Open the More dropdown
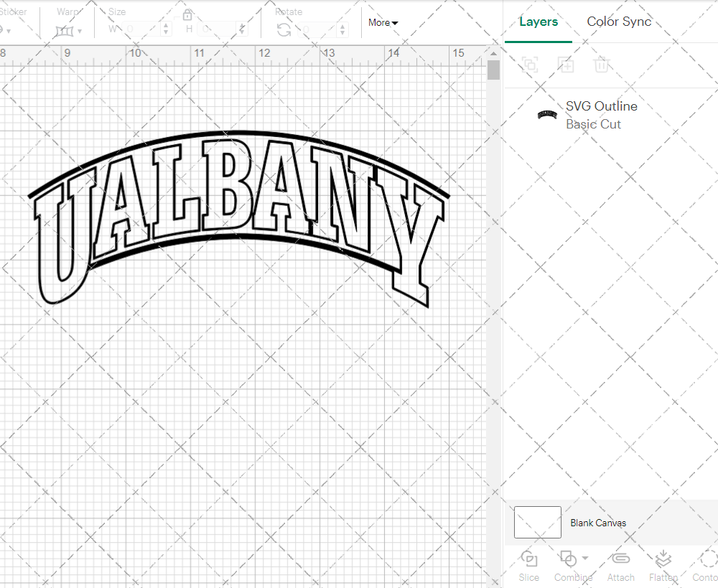 coord(383,22)
